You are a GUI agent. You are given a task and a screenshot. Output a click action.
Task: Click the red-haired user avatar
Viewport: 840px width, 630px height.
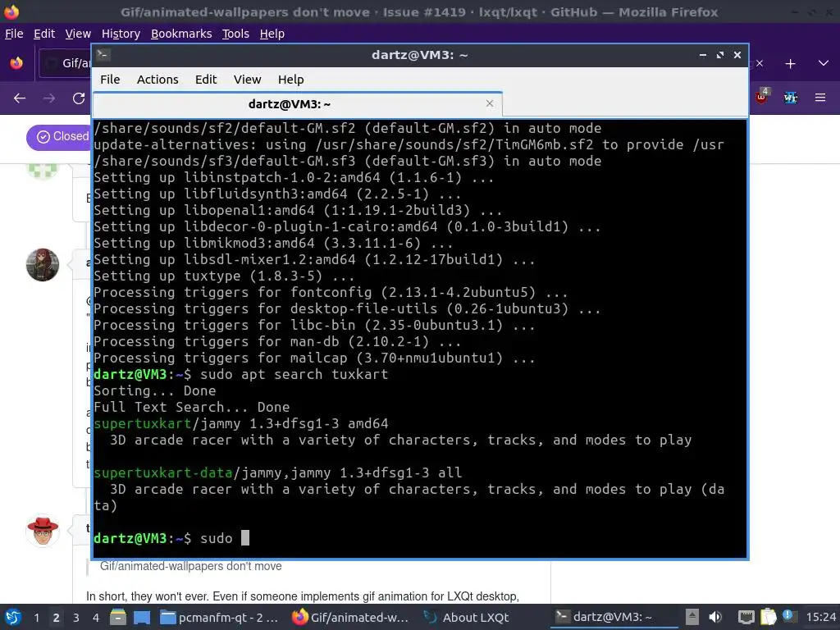click(x=43, y=265)
